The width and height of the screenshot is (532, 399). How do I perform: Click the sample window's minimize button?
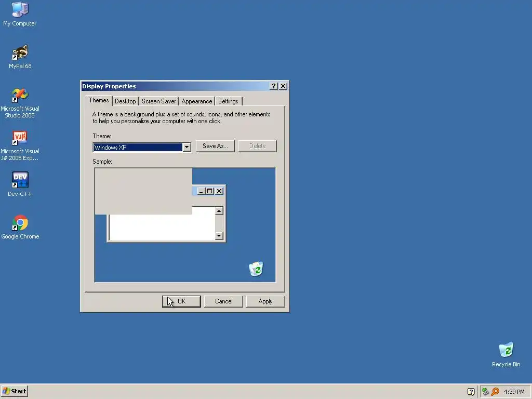201,191
